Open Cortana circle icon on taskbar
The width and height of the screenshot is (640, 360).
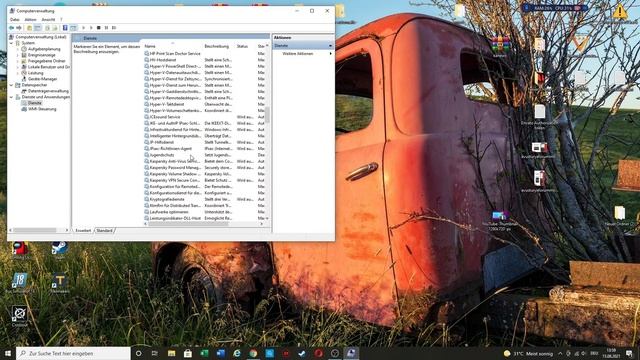point(138,353)
